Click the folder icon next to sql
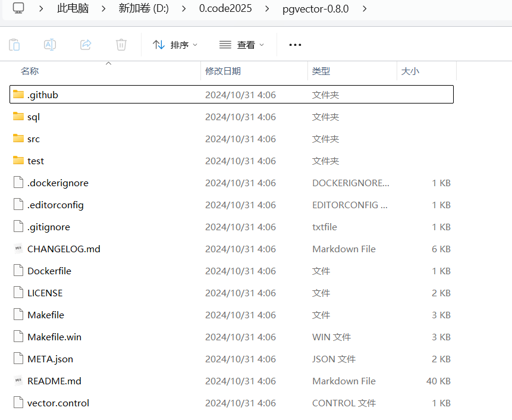 pos(17,117)
